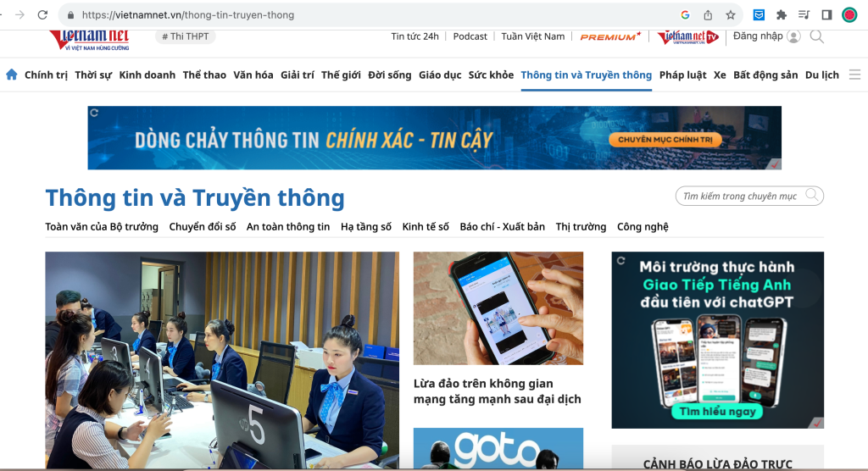Open Hạ tầng số subcategory
868x471 pixels.
(366, 226)
